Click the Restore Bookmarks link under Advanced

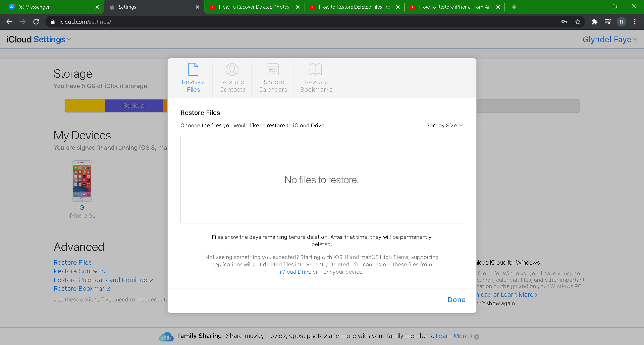coord(82,288)
